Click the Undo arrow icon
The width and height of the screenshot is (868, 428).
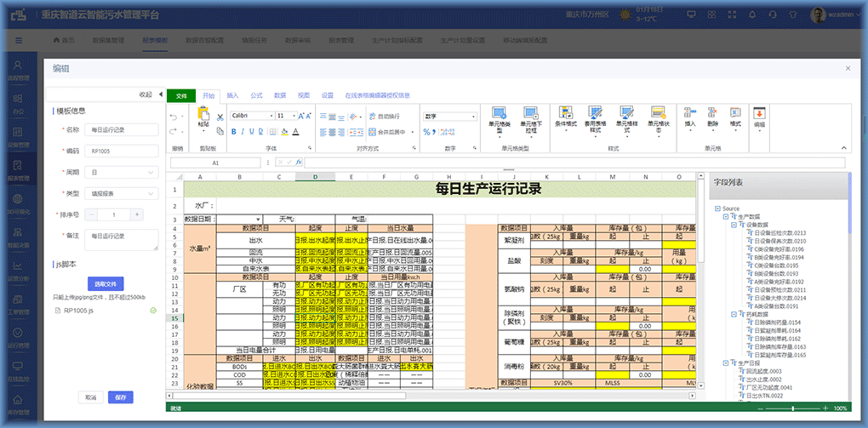pyautogui.click(x=173, y=117)
